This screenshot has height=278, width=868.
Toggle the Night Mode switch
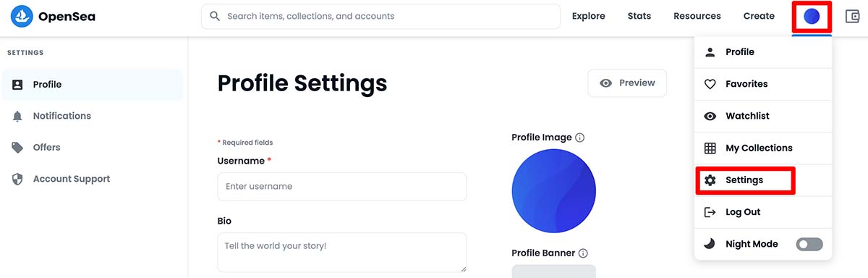pyautogui.click(x=809, y=245)
